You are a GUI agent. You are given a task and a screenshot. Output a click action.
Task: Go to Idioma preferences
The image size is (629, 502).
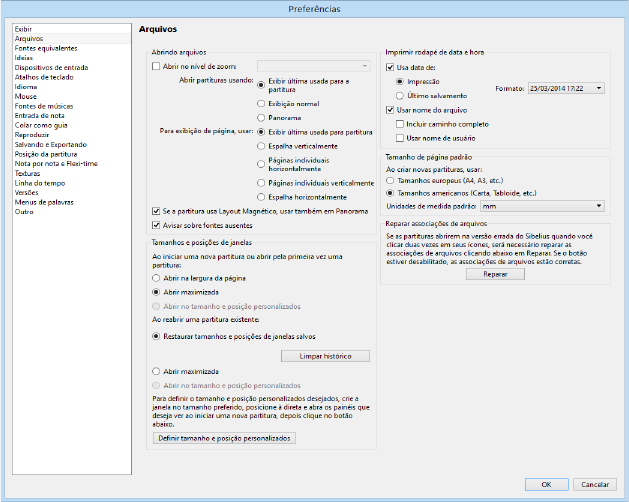(72, 87)
